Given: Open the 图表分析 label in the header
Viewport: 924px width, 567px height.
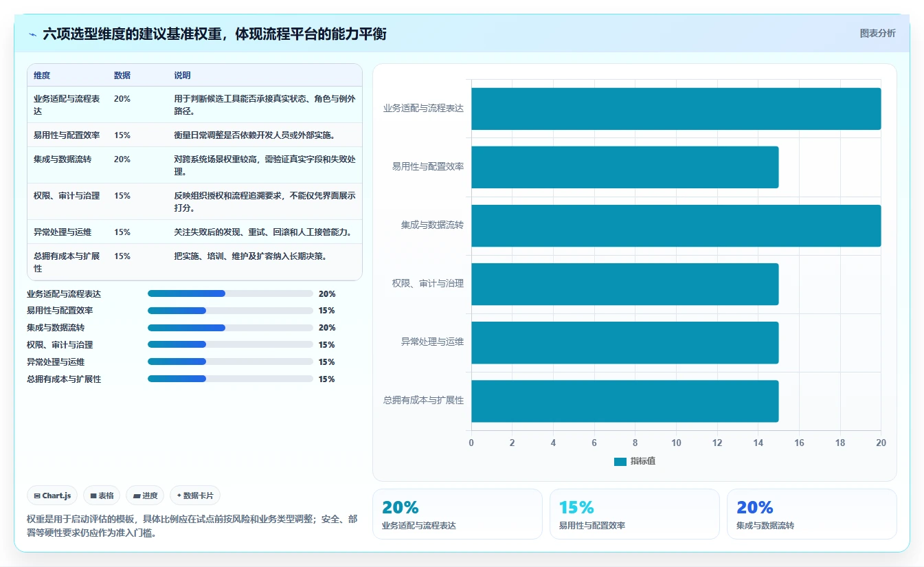Looking at the screenshot, I should pyautogui.click(x=878, y=33).
